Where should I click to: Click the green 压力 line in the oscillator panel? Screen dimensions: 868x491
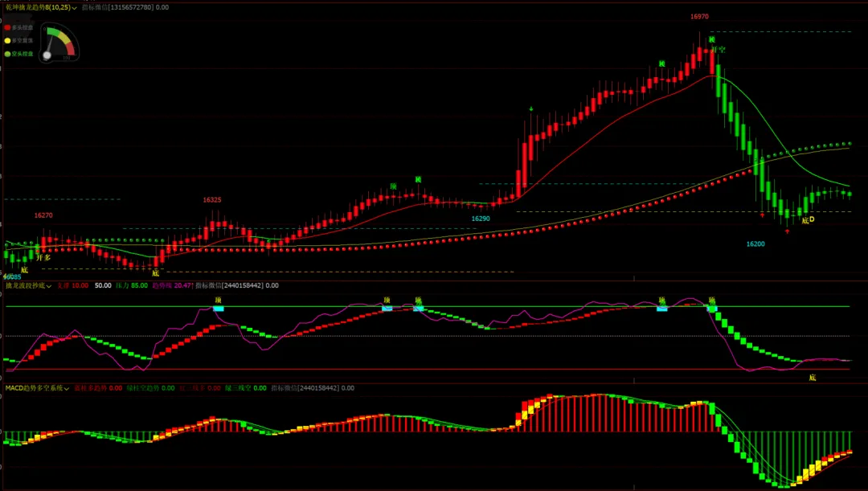point(428,306)
